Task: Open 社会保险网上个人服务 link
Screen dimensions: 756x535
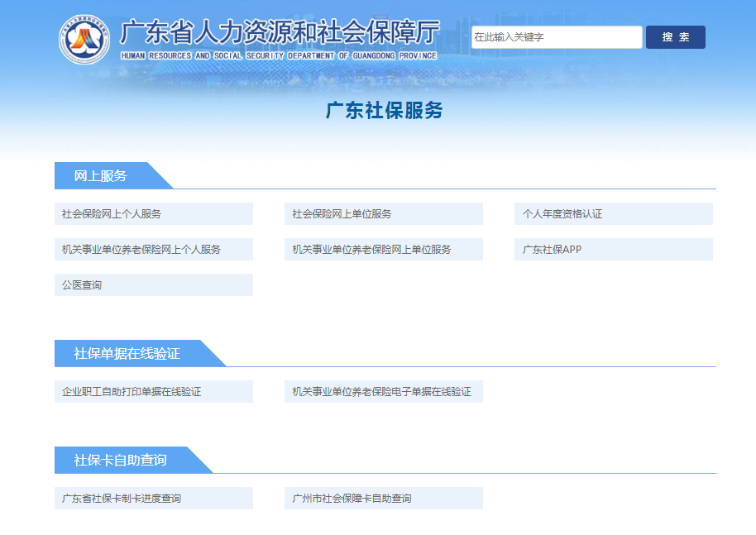Action: pyautogui.click(x=154, y=213)
